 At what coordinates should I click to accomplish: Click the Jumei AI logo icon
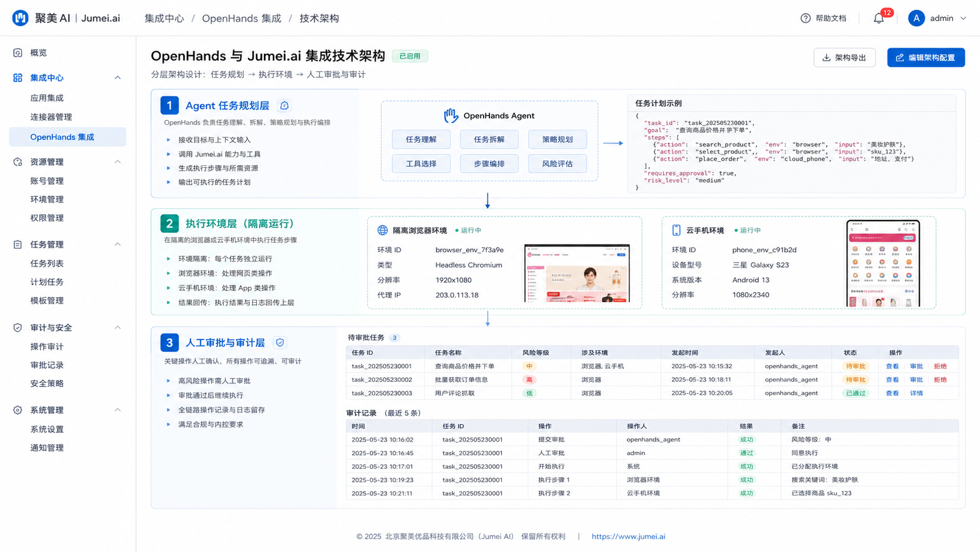21,18
